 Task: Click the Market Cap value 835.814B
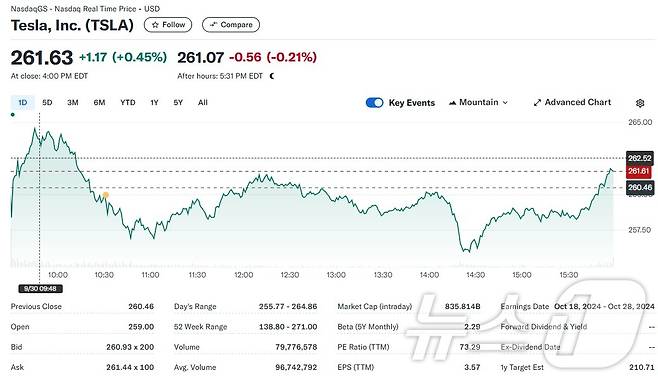tap(462, 306)
